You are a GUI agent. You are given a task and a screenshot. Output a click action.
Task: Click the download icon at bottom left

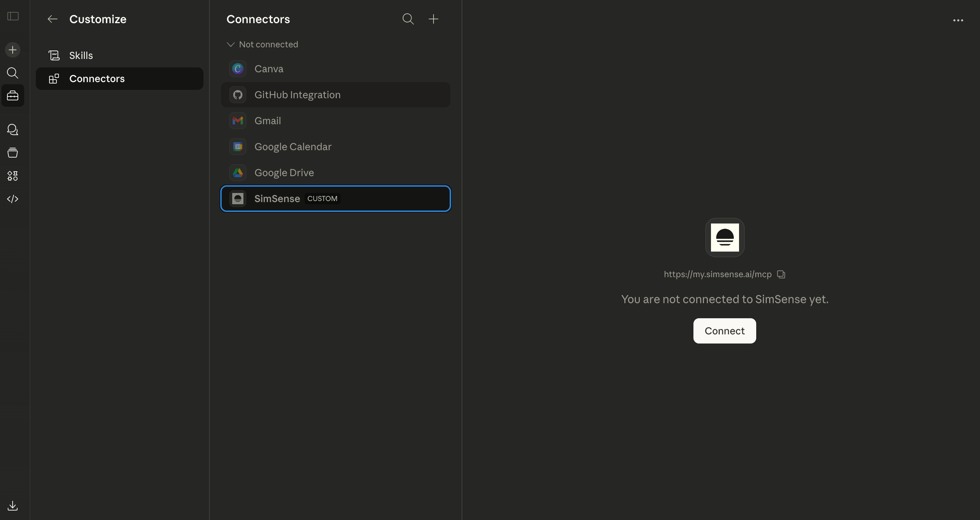point(13,506)
